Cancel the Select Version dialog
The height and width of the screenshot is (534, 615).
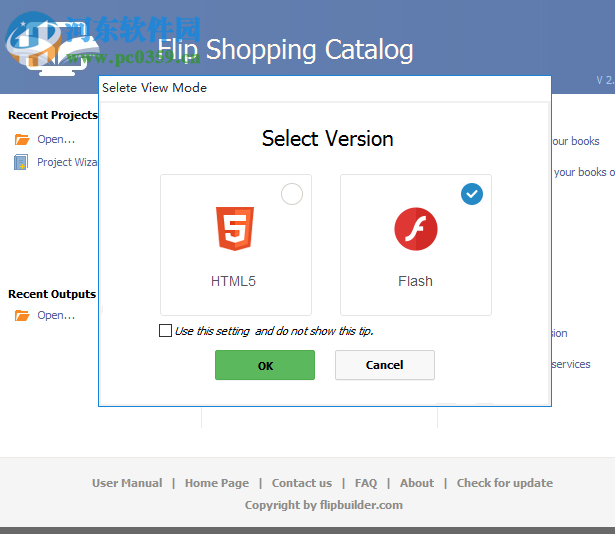click(385, 365)
